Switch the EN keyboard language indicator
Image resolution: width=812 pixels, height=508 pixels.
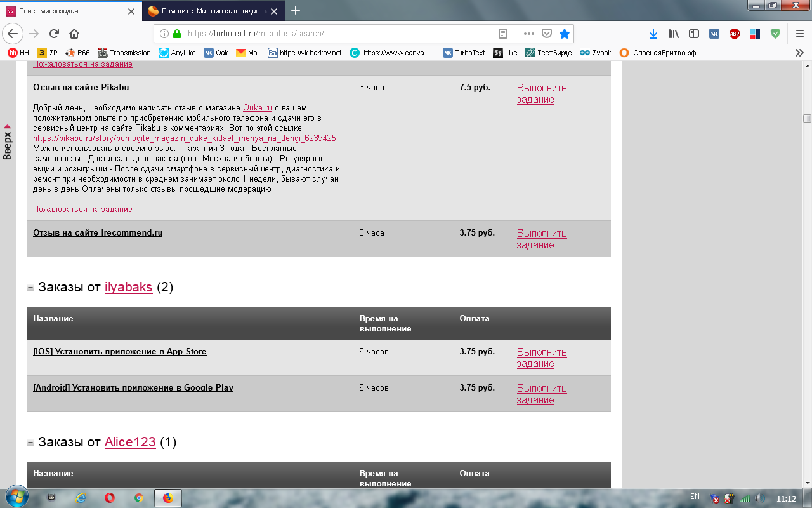tap(695, 497)
